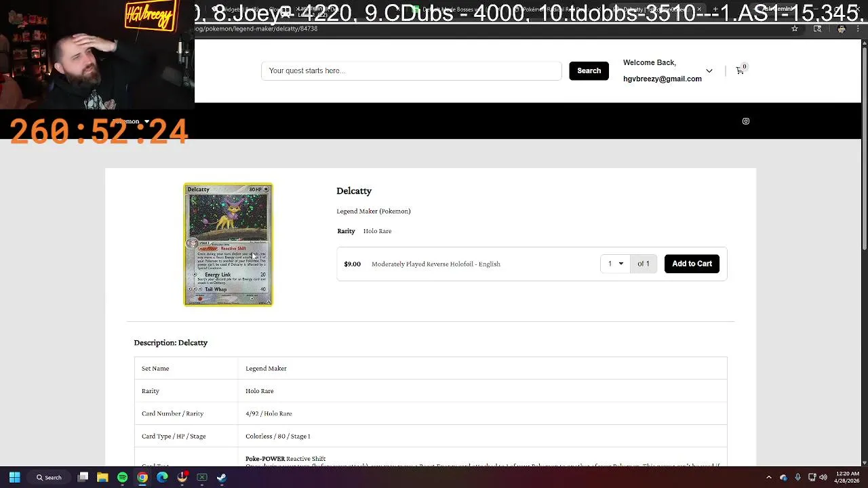868x488 pixels.
Task: Click the hgvbreezy@gmail.com account text
Action: [663, 79]
